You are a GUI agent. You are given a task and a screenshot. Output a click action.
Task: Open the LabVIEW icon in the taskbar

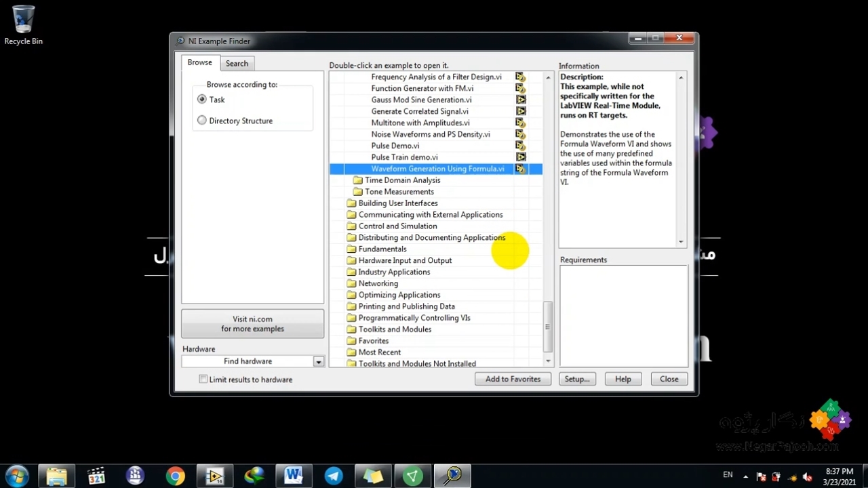pos(215,476)
